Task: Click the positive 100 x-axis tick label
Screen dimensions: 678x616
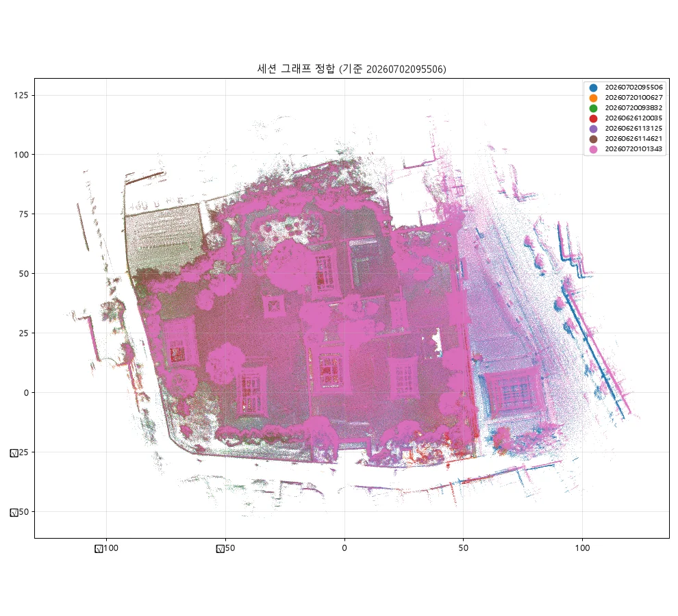Action: tap(582, 548)
